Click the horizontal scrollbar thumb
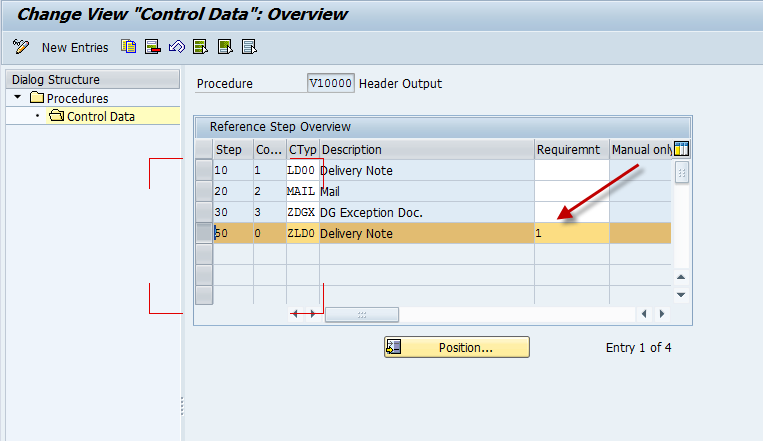Viewport: 763px width, 441px height. pyautogui.click(x=362, y=315)
